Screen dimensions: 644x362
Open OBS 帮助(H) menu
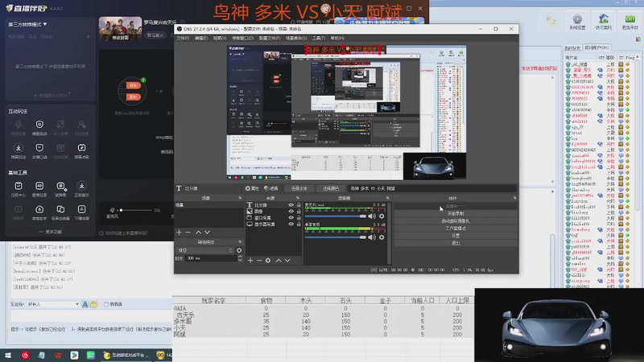pos(337,38)
